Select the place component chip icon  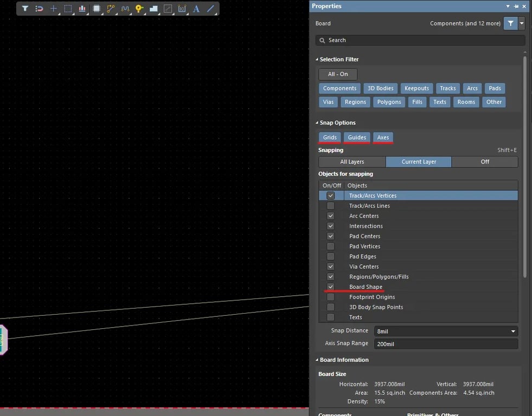tap(97, 9)
